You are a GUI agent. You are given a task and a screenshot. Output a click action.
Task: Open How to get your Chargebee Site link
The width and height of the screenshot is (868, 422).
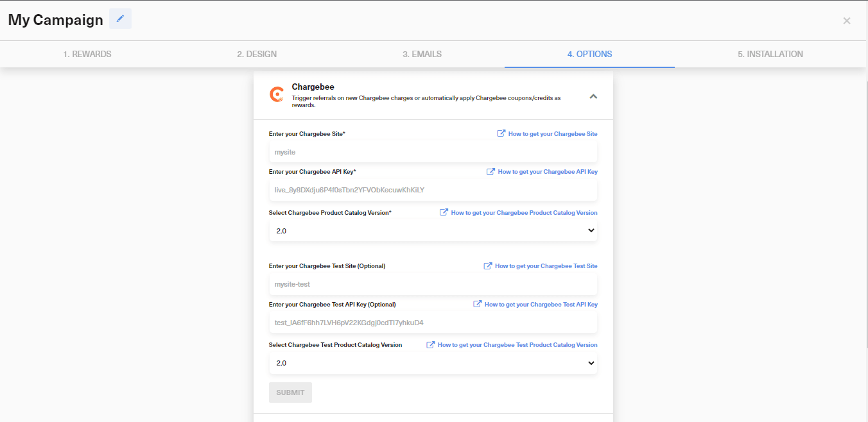553,133
